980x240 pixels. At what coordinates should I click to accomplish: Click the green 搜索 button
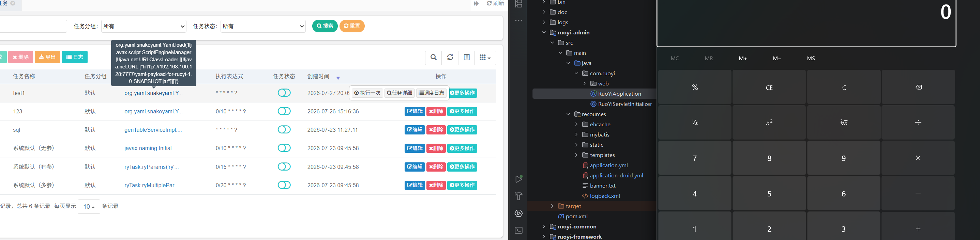(325, 26)
